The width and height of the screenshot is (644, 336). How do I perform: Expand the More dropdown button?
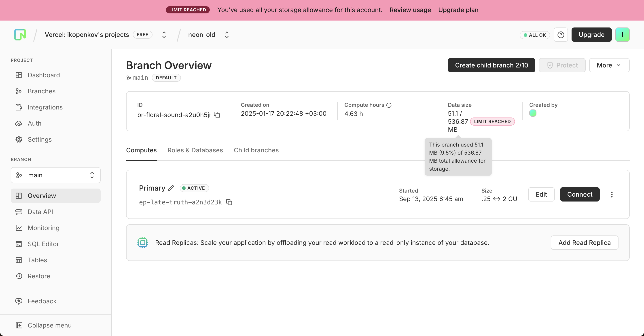pos(609,65)
